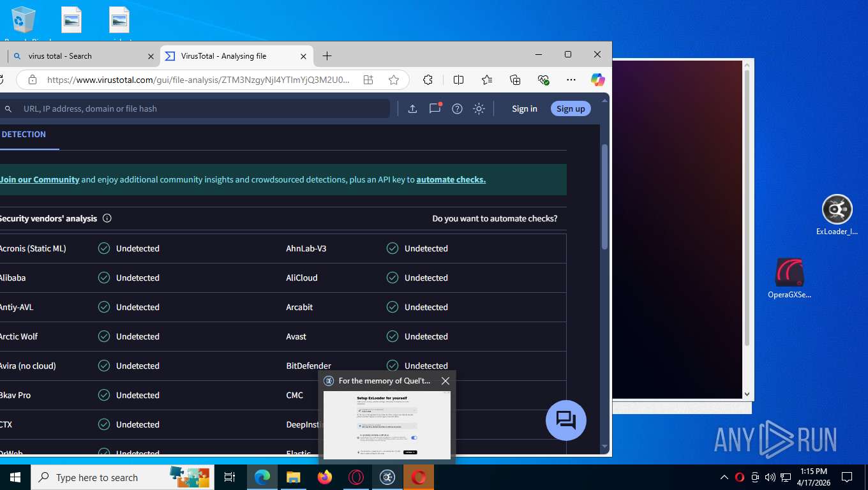Screen dimensions: 868x490
Task: Open the Windows Start menu
Action: point(15,477)
